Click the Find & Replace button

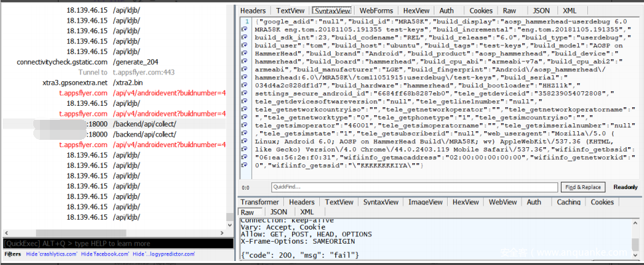pyautogui.click(x=583, y=187)
